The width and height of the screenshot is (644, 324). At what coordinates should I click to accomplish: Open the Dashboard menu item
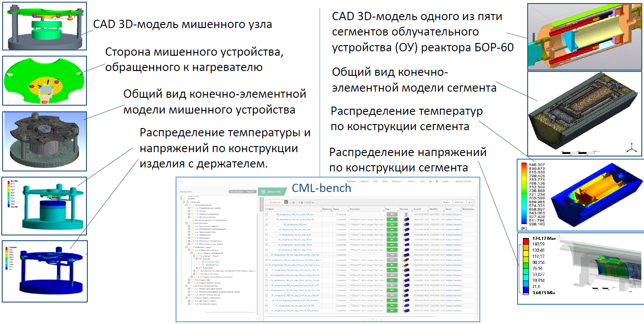(351, 181)
